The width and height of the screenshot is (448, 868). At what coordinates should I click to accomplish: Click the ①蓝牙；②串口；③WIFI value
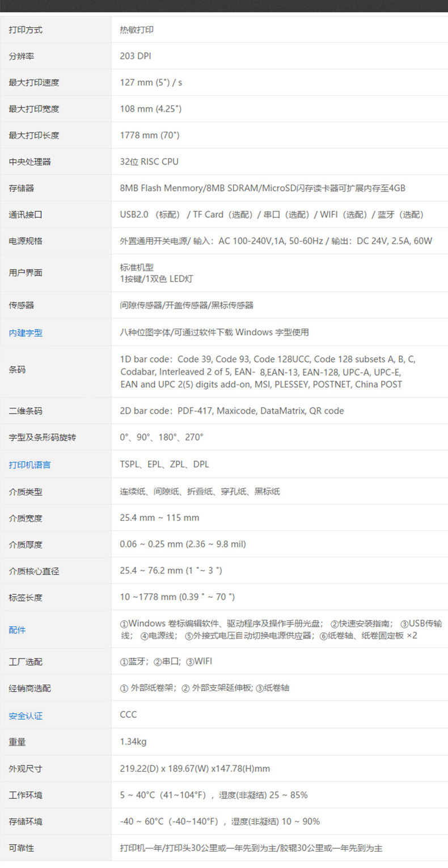(166, 662)
